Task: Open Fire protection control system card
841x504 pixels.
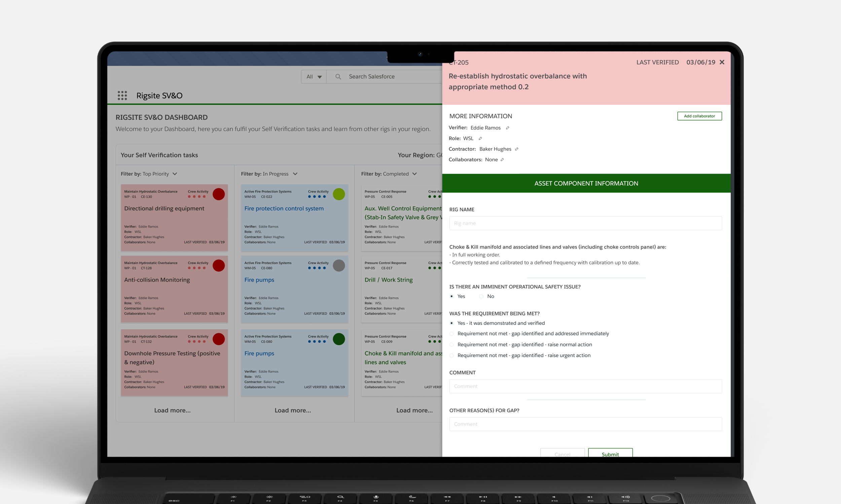Action: point(284,209)
